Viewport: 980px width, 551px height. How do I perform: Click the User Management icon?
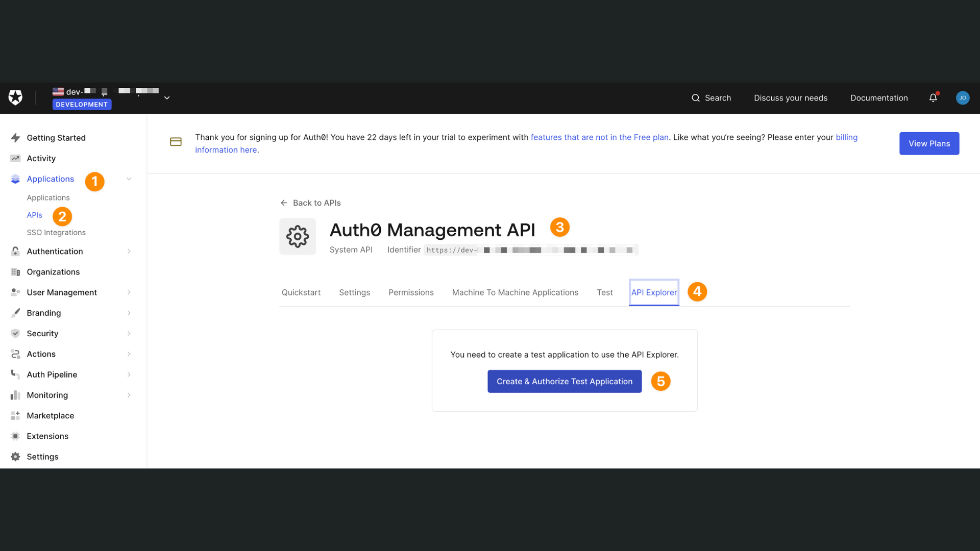point(15,292)
